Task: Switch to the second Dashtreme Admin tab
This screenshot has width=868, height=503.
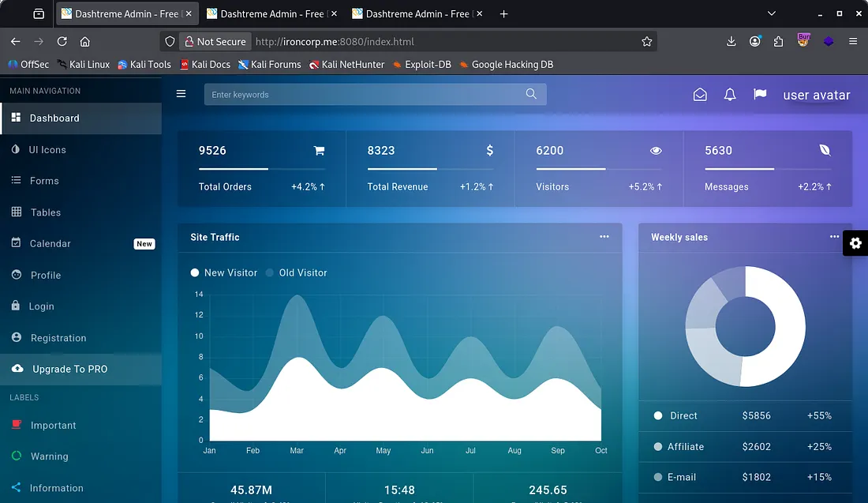Action: pyautogui.click(x=264, y=13)
